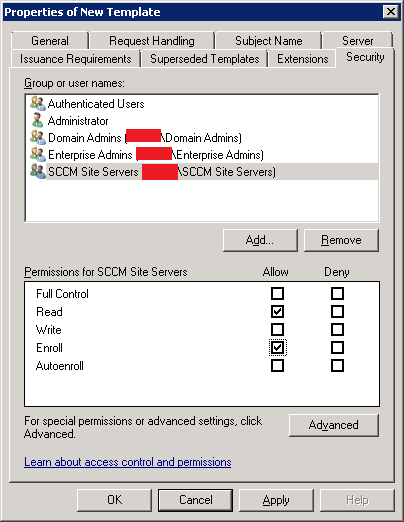The height and width of the screenshot is (522, 404).
Task: Switch to the General tab
Action: coord(50,41)
